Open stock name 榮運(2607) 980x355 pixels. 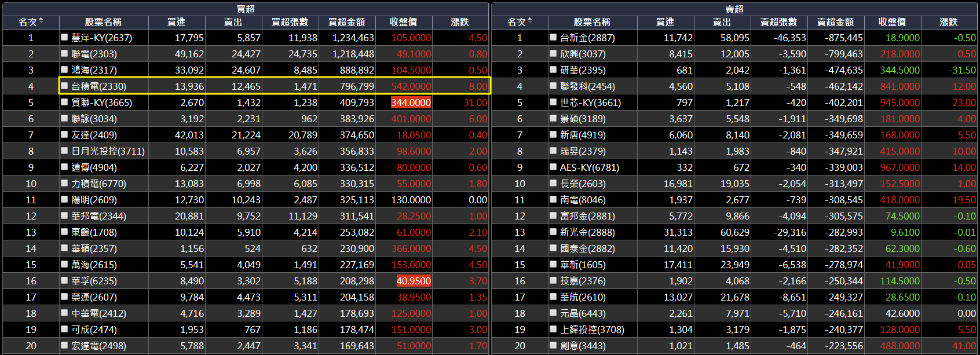pos(94,297)
